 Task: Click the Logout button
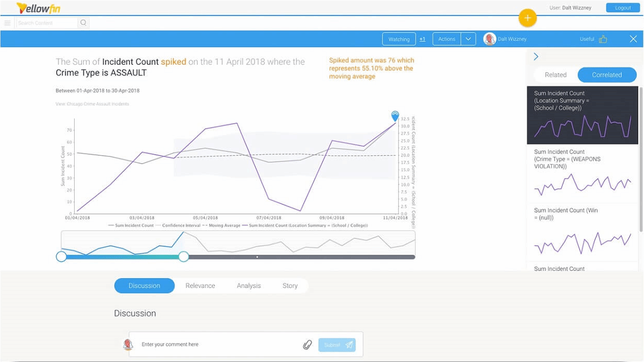622,7
